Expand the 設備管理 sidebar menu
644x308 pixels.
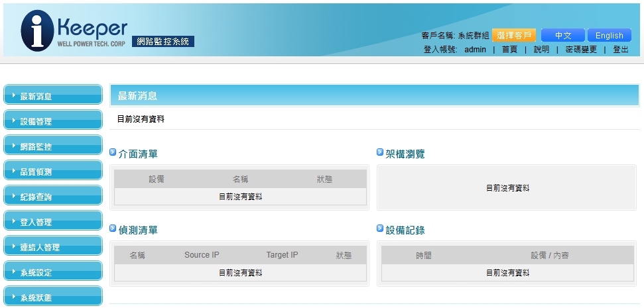click(x=53, y=121)
